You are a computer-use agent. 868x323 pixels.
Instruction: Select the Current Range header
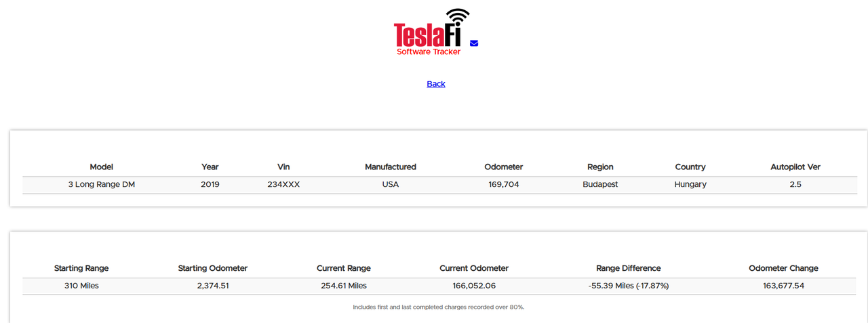point(344,269)
